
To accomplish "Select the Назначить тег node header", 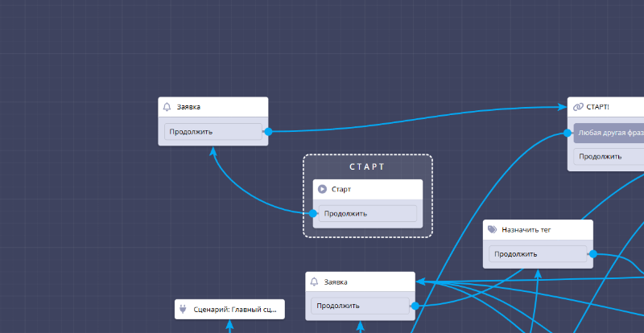I will 538,229.
